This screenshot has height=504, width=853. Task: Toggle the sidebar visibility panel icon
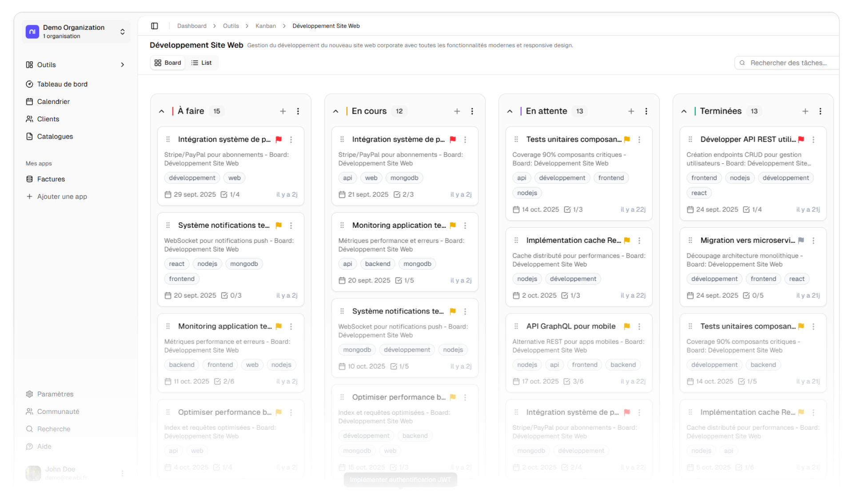click(155, 26)
